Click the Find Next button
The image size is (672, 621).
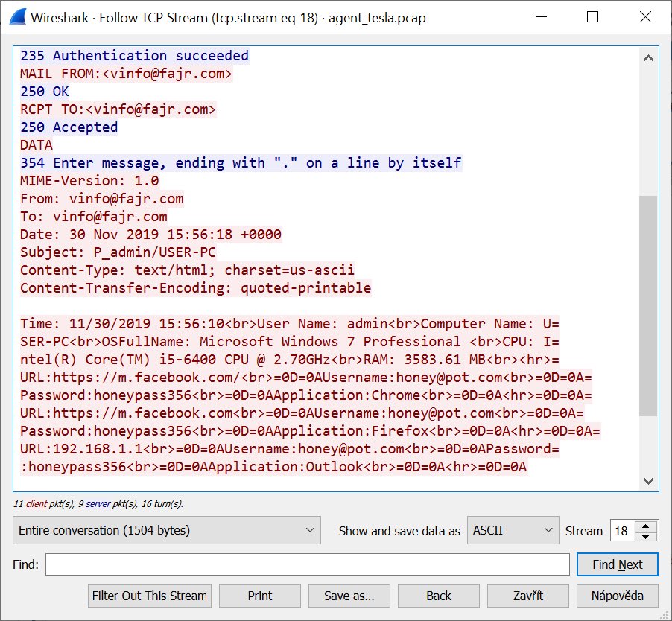[617, 564]
